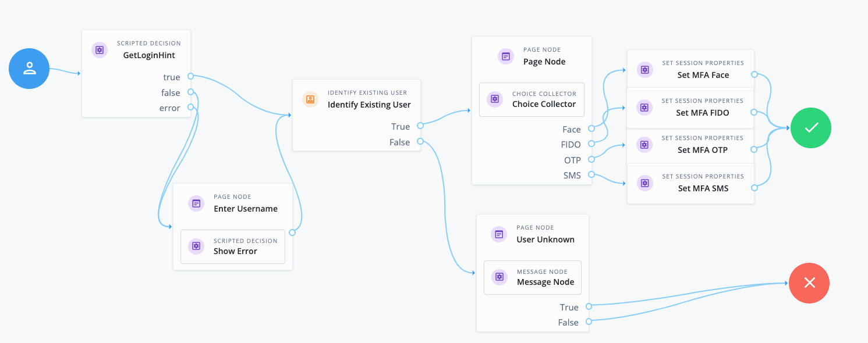Click the SMS outcome connector on Page Node

tap(591, 174)
